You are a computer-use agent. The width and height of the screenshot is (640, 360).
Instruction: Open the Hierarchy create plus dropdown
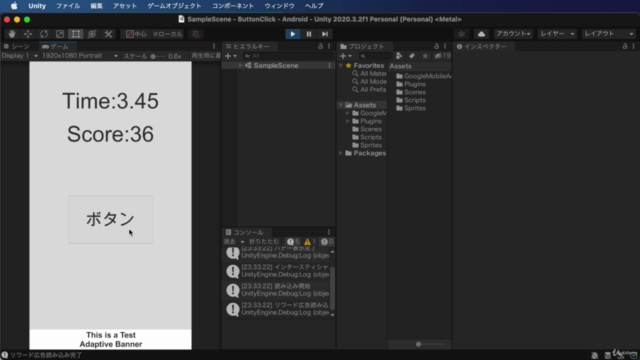click(x=231, y=56)
